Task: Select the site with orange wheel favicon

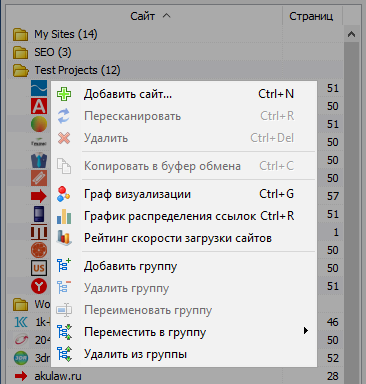Action: tap(39, 250)
